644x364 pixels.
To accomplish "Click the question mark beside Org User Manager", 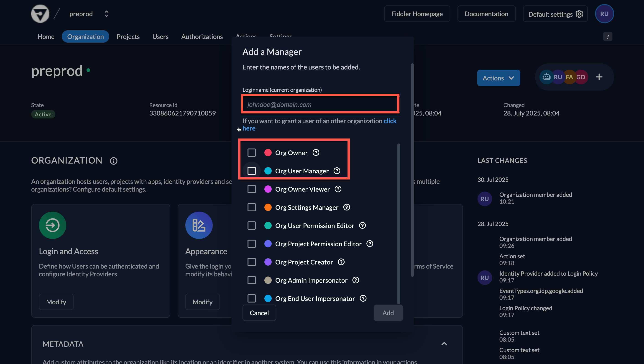I will 337,171.
